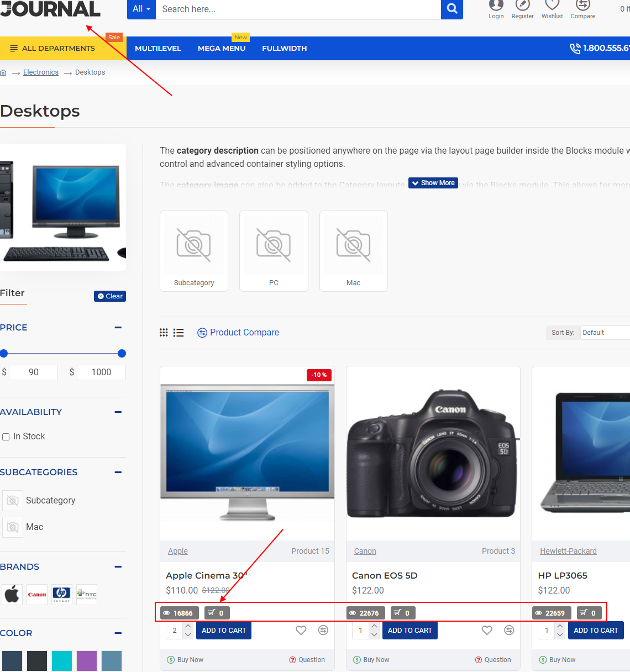The image size is (630, 672).
Task: Collapse the Price filter section
Action: pos(118,327)
